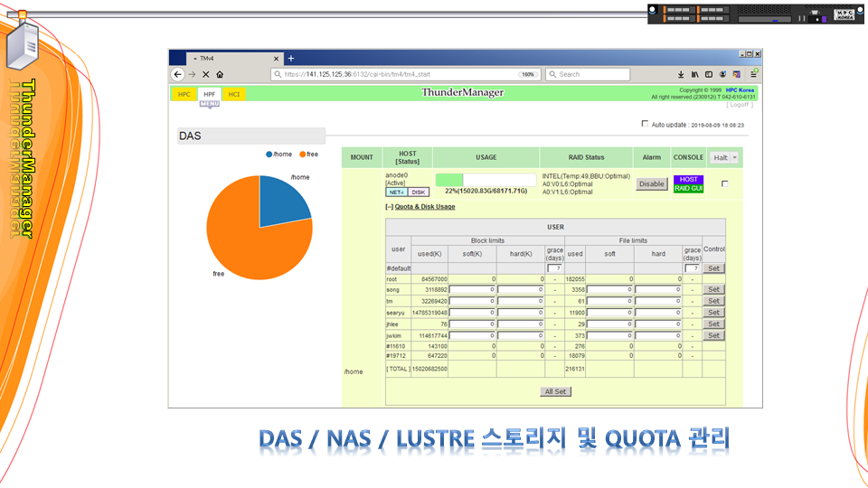The height and width of the screenshot is (488, 868).
Task: Click jwkim's file hard limit field
Action: coord(658,335)
